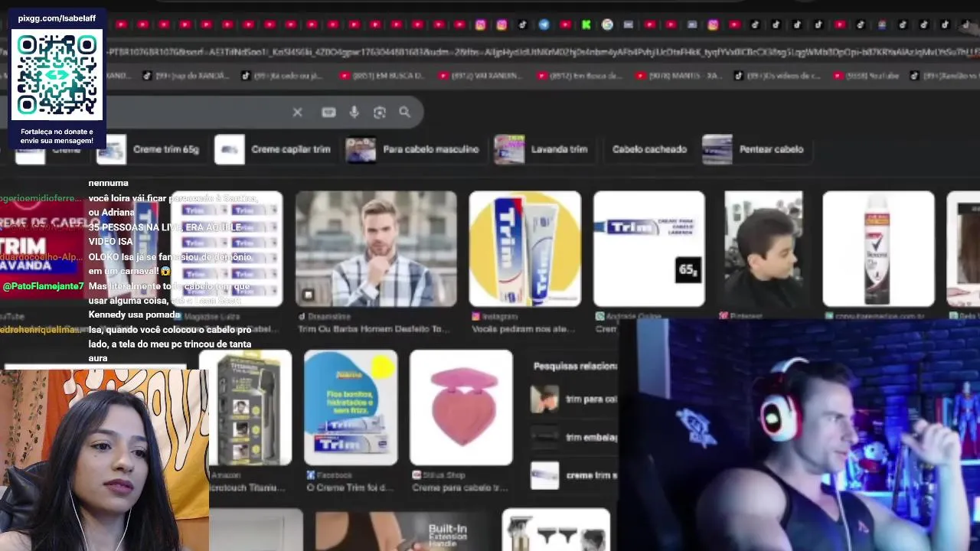Click the 'trim para ca...' related search
Screen dimensions: 980x551
pyautogui.click(x=573, y=399)
